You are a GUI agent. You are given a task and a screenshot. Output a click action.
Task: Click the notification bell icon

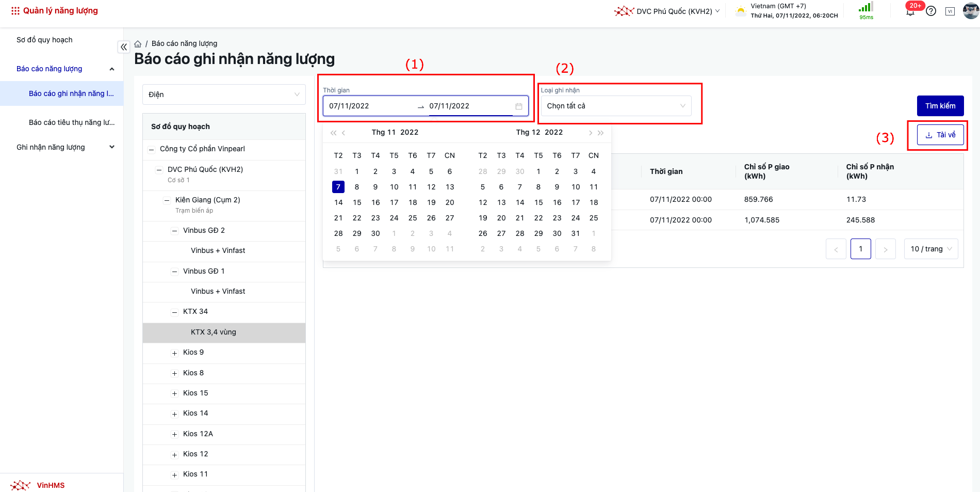click(x=910, y=12)
